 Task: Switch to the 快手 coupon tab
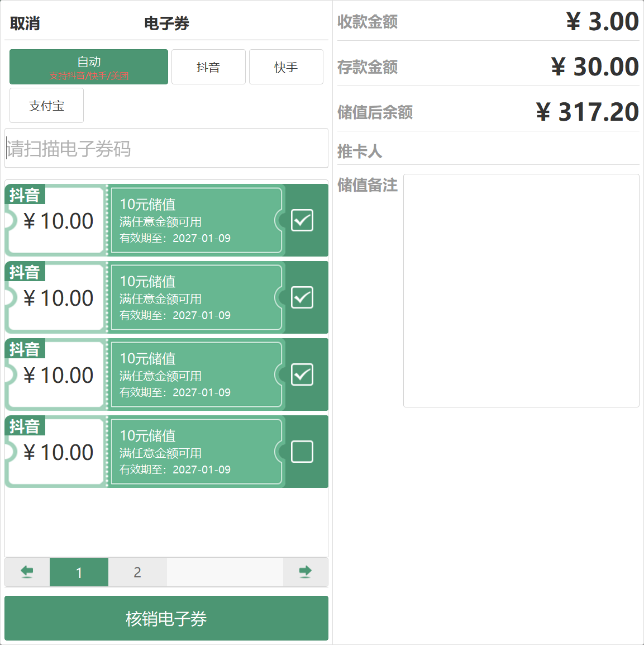286,67
